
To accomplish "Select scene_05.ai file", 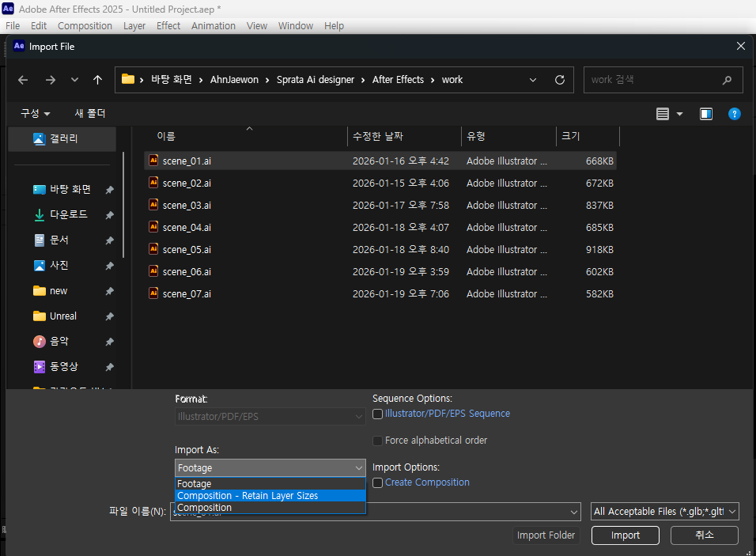I will 380,250.
